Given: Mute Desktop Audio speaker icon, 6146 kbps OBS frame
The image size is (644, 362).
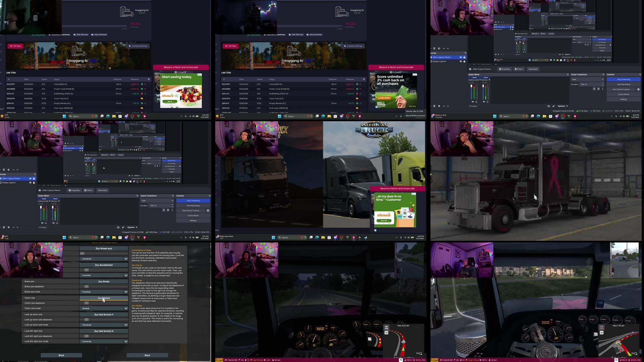Looking at the screenshot, I should [x=473, y=102].
